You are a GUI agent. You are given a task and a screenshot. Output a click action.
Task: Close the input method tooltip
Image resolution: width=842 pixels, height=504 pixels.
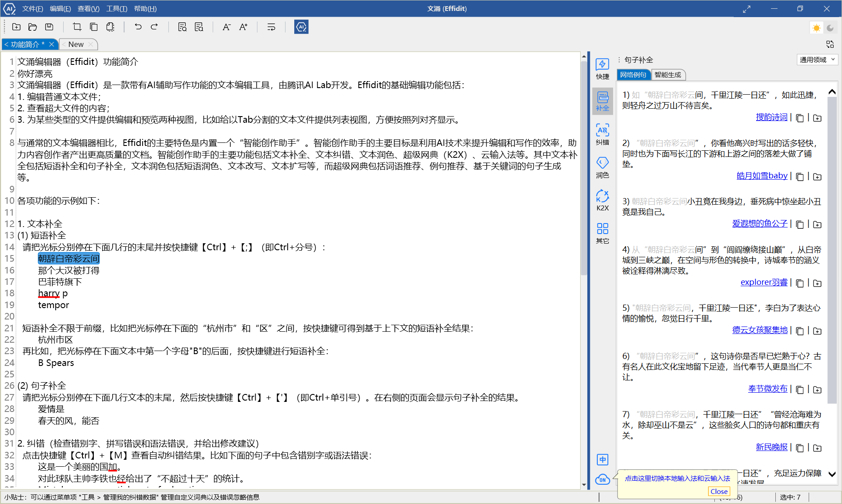click(x=718, y=491)
